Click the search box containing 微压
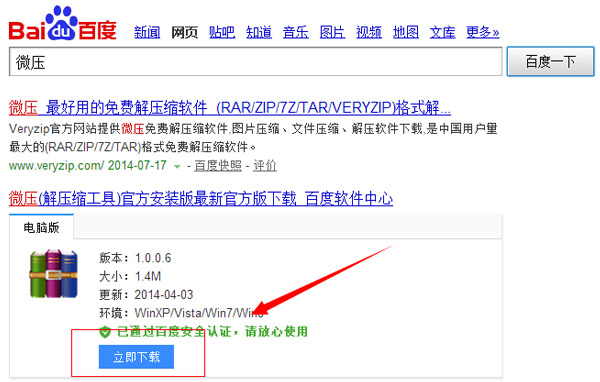Image resolution: width=600 pixels, height=382 pixels. (x=256, y=62)
